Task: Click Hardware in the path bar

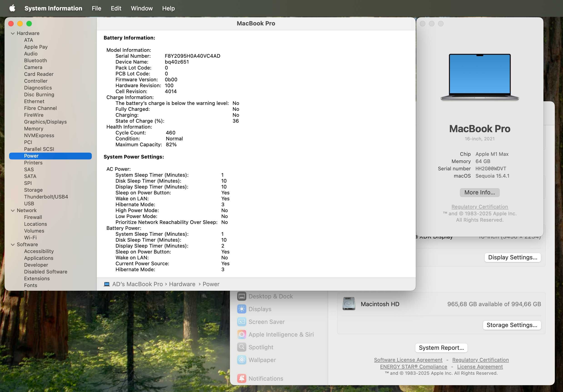Action: pyautogui.click(x=182, y=284)
